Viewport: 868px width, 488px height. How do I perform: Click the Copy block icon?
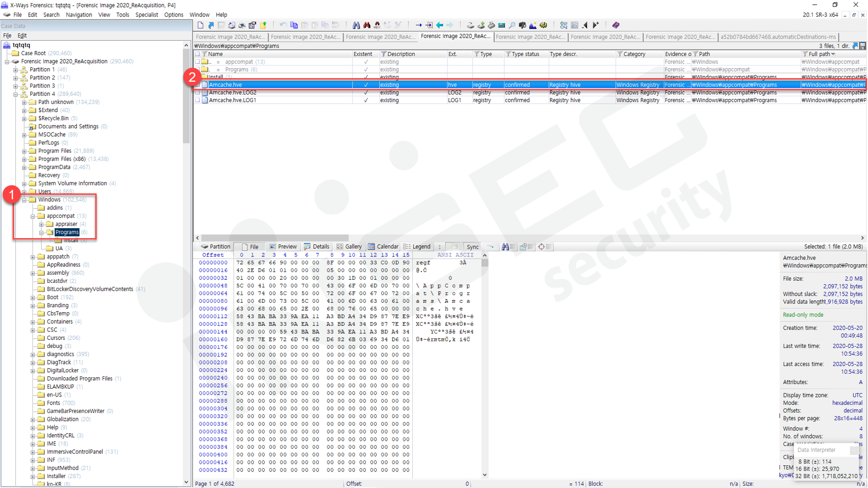click(x=294, y=25)
